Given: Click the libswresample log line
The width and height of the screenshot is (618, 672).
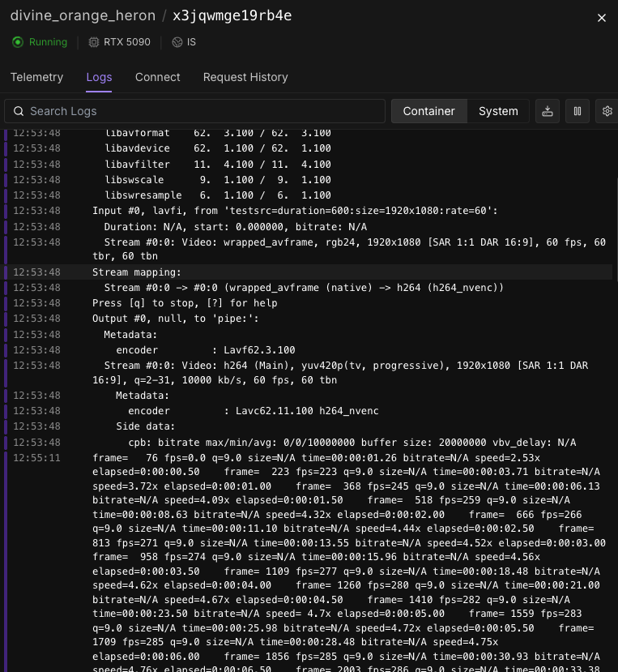Looking at the screenshot, I should coord(309,195).
